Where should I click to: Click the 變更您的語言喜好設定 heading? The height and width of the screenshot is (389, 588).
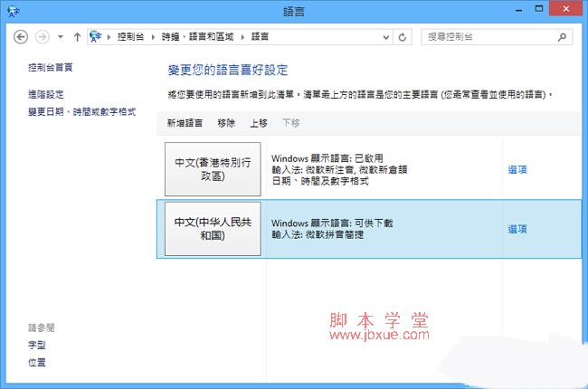(x=228, y=71)
